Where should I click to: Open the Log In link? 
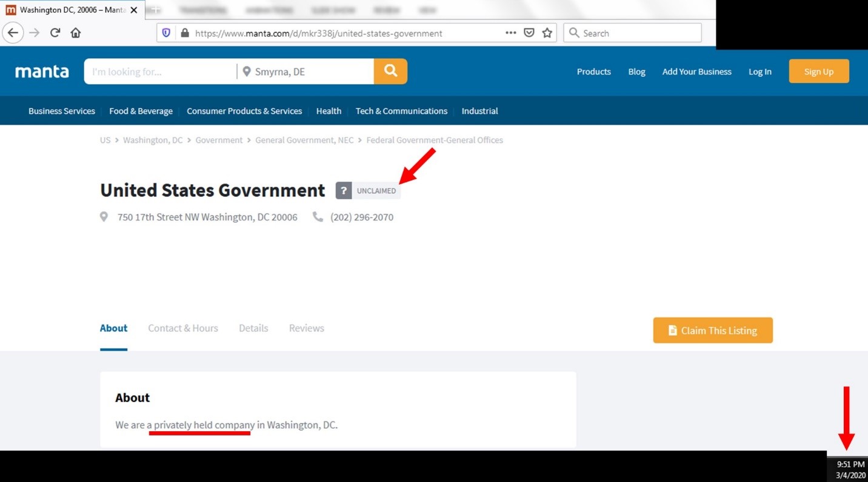pos(760,71)
